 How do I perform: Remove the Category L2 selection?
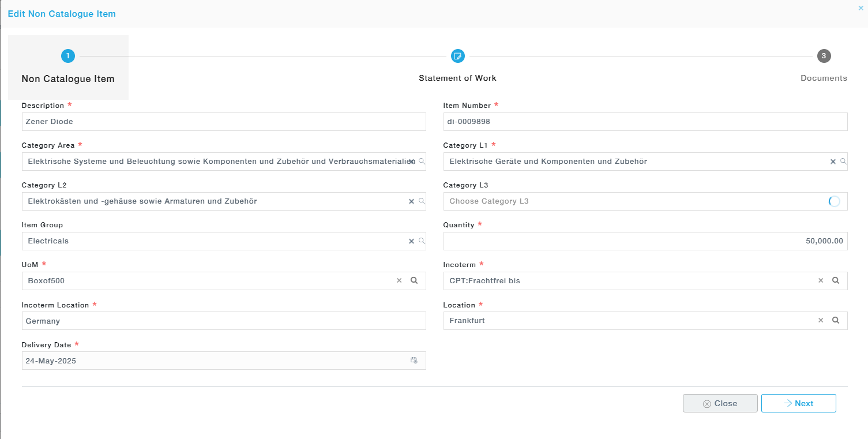point(411,201)
